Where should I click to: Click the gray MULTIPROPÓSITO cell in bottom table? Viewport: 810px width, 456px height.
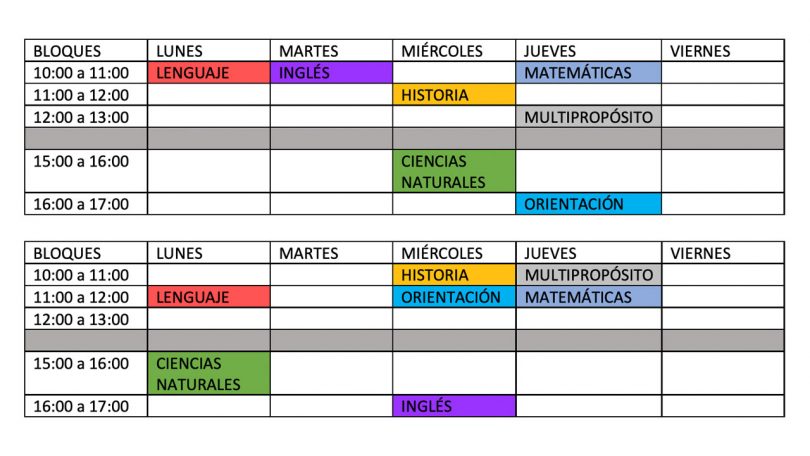click(588, 275)
